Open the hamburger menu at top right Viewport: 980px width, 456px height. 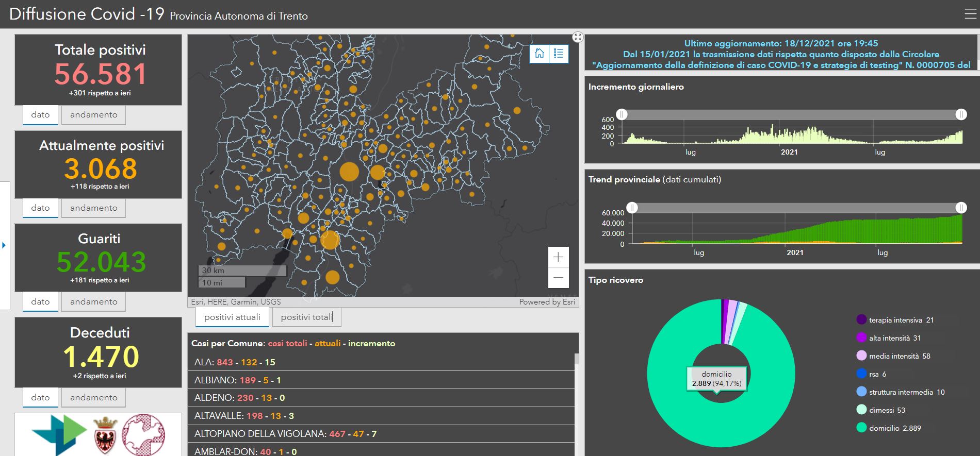pyautogui.click(x=970, y=14)
